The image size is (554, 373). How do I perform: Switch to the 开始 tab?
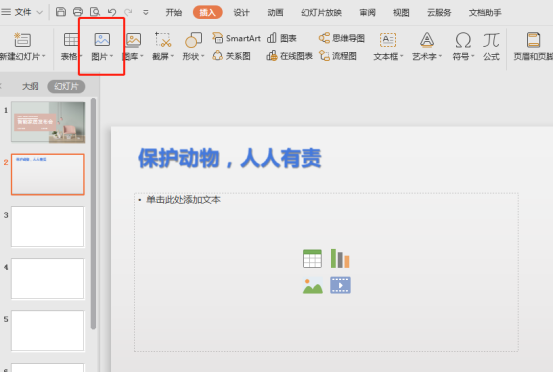tap(173, 13)
